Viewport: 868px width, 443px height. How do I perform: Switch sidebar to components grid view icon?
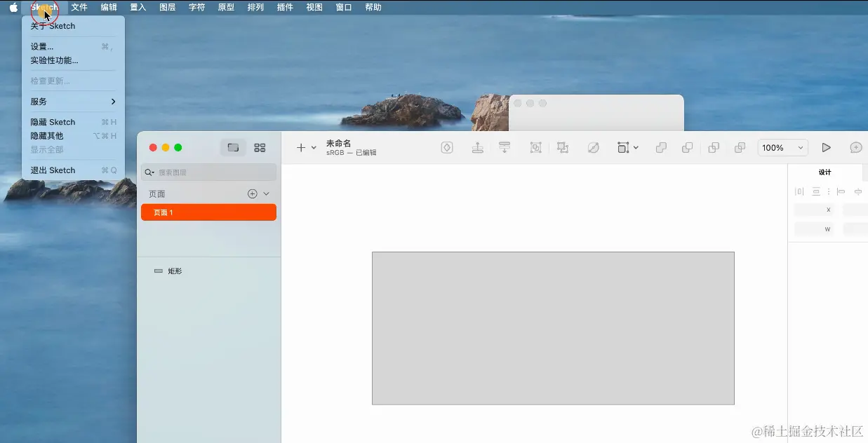(x=260, y=147)
